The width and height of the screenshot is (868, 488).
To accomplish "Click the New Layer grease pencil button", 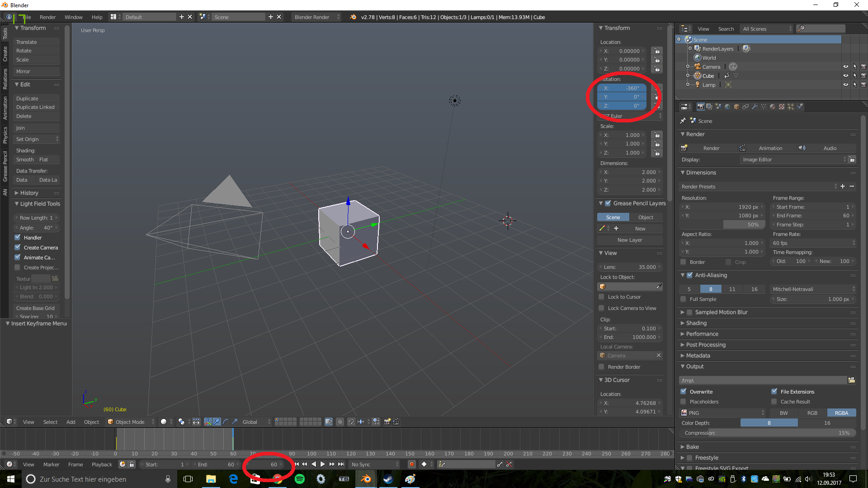I will 630,240.
